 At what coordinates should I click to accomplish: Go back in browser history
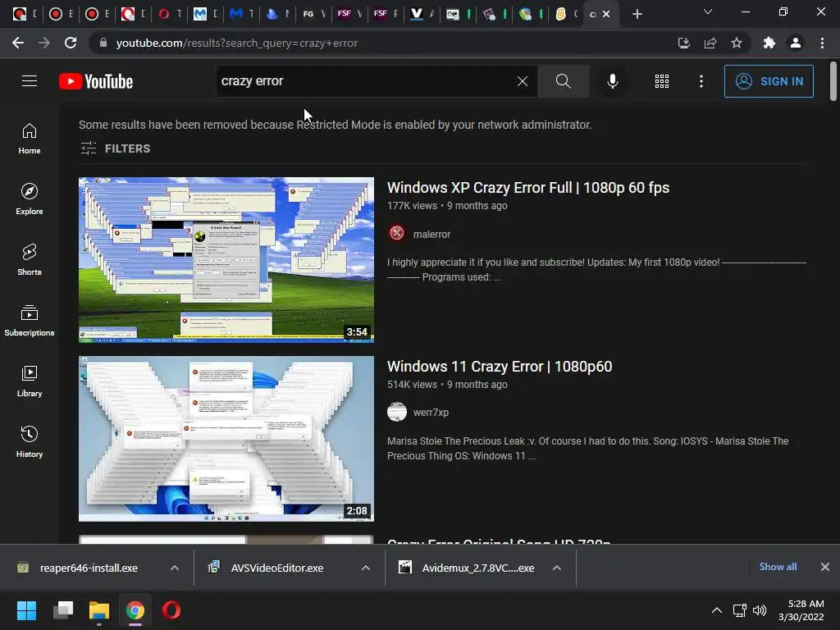18,43
